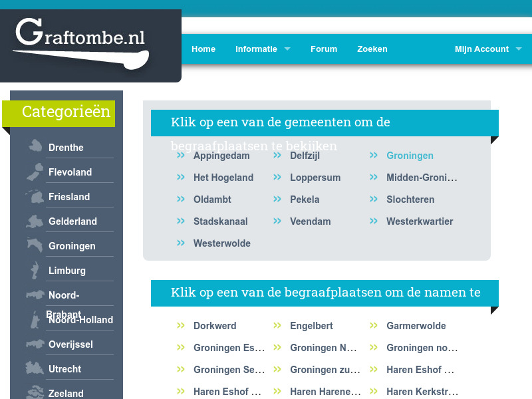
Task: Click the Overijssel map icon
Action: point(35,342)
